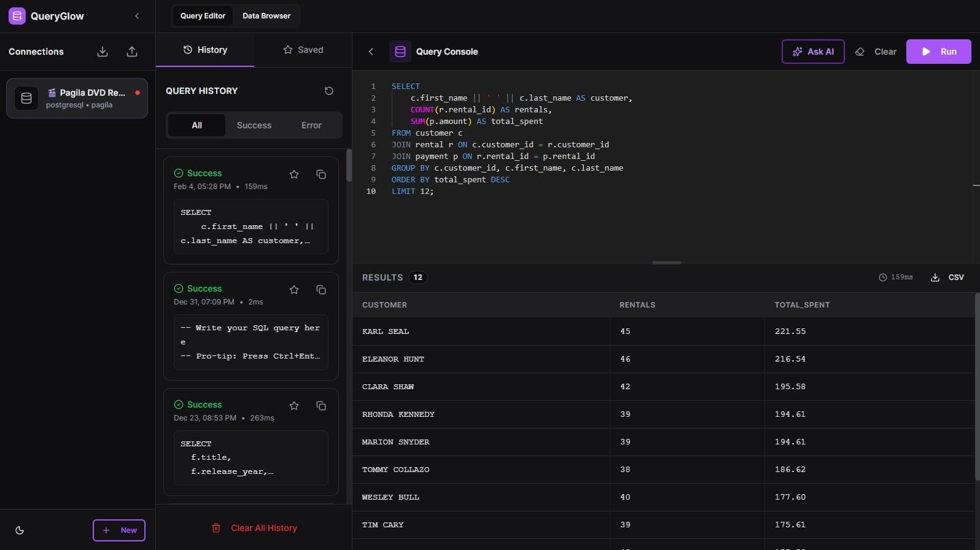The width and height of the screenshot is (980, 550).
Task: Collapse the sidebar with the chevron arrow
Action: [137, 16]
